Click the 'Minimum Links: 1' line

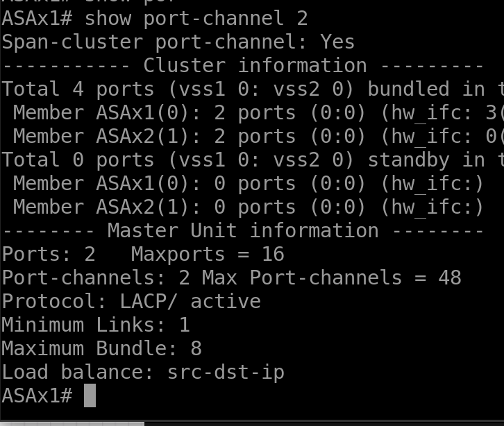click(x=96, y=325)
